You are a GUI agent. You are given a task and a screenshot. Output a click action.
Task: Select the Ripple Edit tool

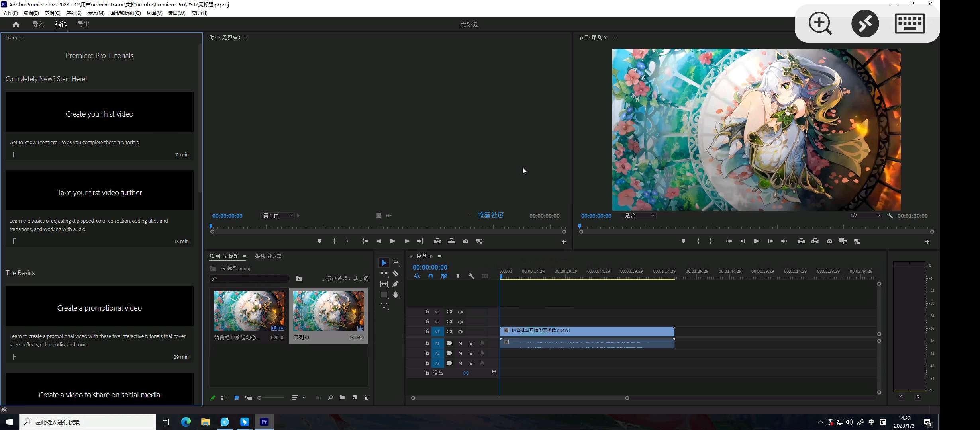pos(384,273)
